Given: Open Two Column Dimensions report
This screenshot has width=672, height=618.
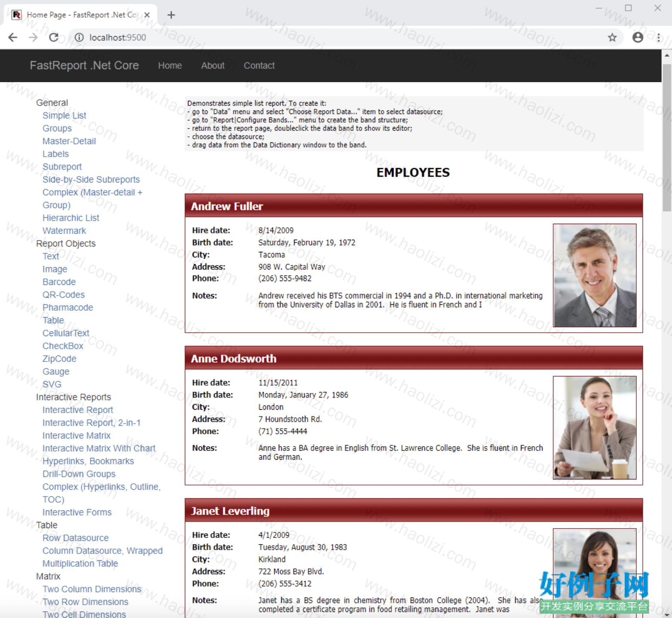Looking at the screenshot, I should point(92,589).
